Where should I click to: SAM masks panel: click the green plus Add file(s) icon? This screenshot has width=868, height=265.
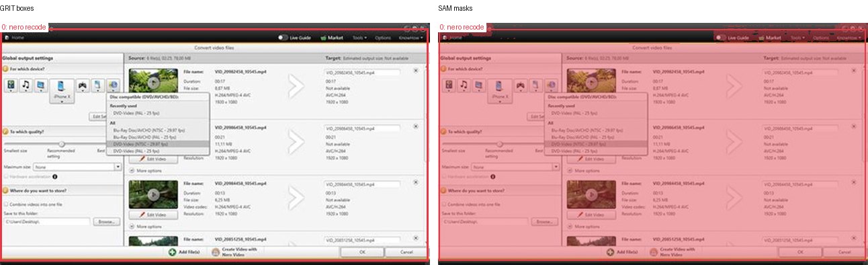[611, 252]
